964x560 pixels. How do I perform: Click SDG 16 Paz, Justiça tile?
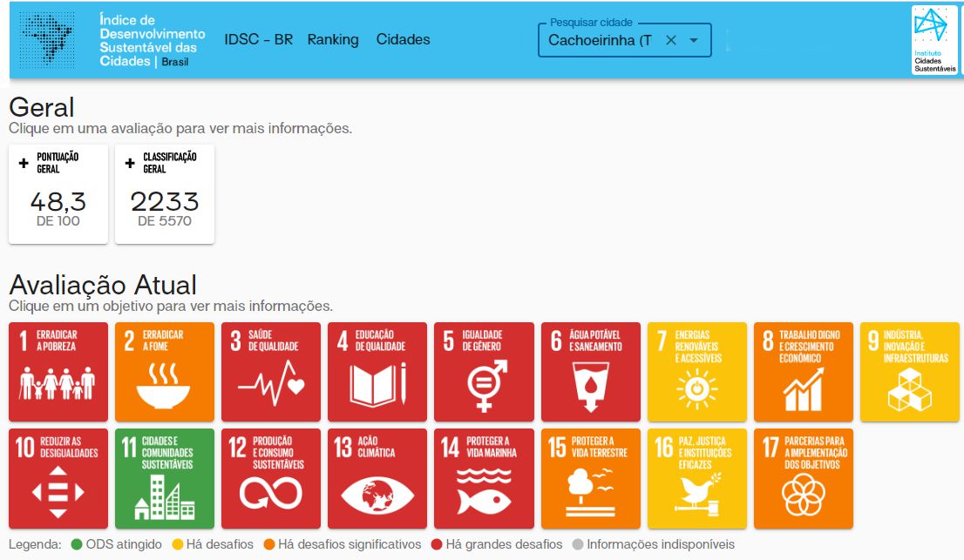696,478
